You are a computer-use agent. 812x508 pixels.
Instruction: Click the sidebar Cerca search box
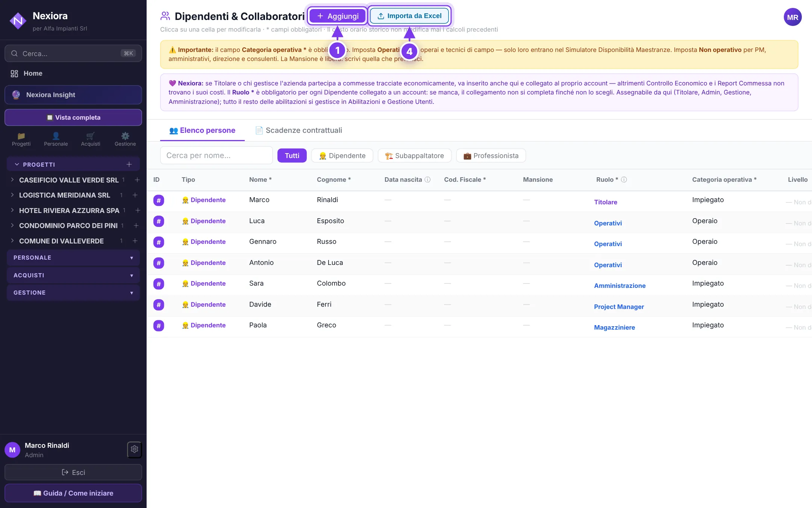click(73, 53)
